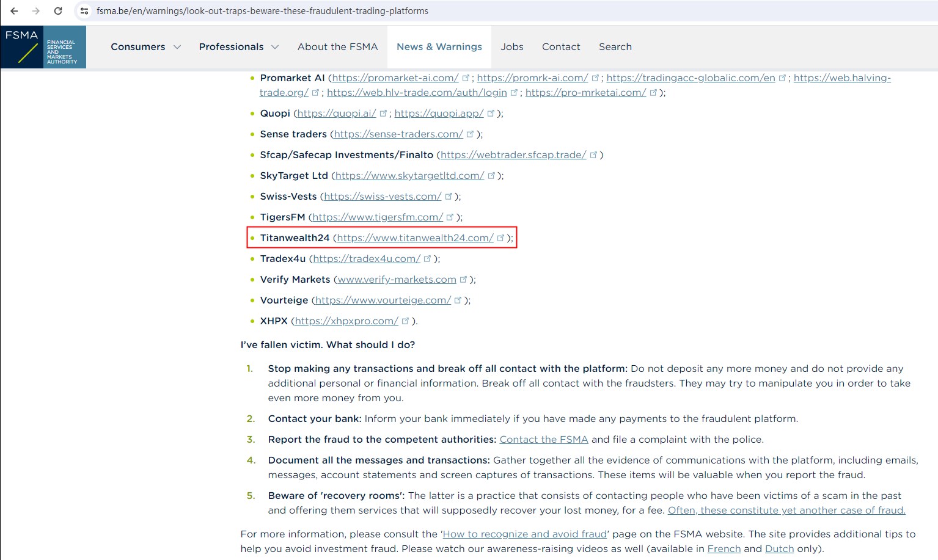Click external-link icon after xhpxpro.com
Image resolution: width=938 pixels, height=560 pixels.
tap(405, 321)
